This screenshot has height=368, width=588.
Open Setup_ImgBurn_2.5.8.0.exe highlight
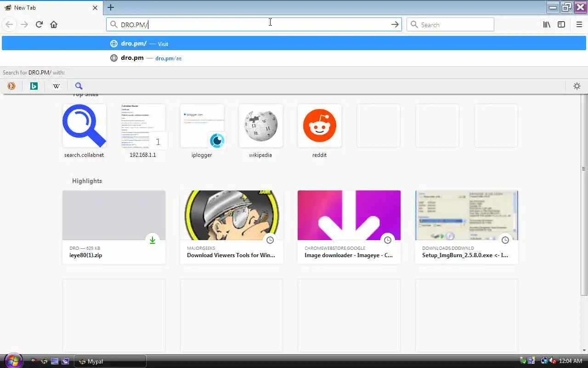pyautogui.click(x=467, y=227)
